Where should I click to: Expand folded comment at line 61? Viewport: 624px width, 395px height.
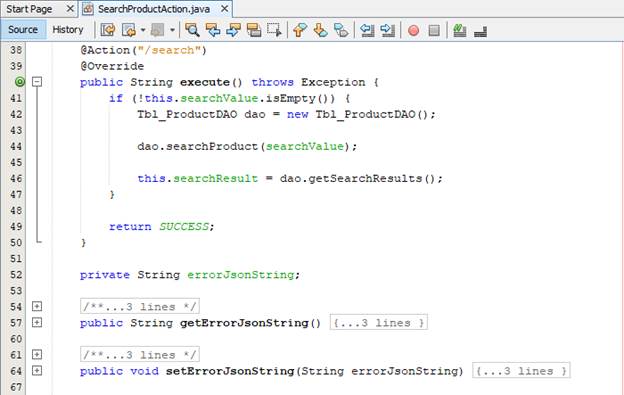(37, 354)
